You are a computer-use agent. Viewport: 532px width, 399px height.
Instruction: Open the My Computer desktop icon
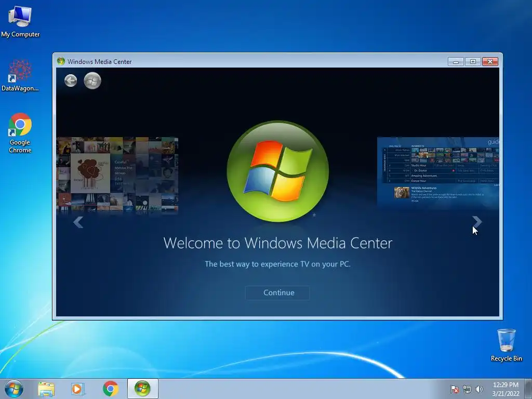(x=20, y=21)
